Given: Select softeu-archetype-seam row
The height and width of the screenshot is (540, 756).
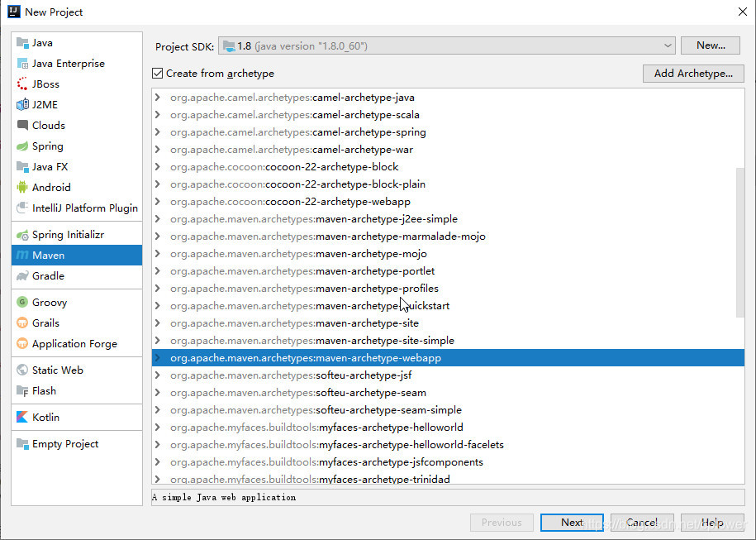Looking at the screenshot, I should pyautogui.click(x=448, y=393).
